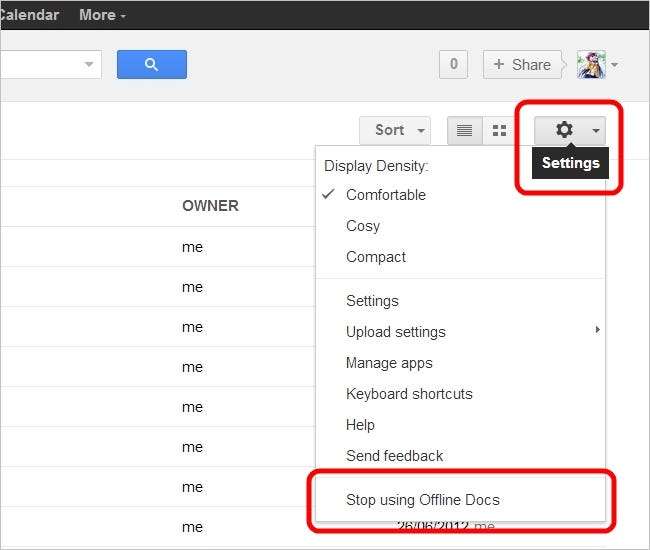Open the More menu in top bar

point(102,15)
